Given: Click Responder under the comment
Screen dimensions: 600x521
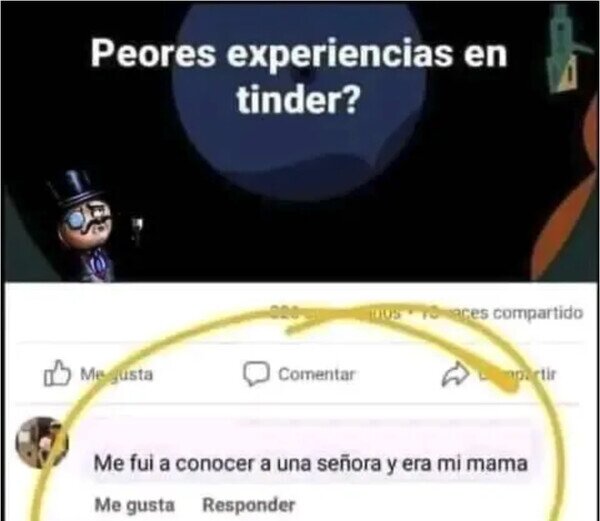Looking at the screenshot, I should click(x=249, y=505).
